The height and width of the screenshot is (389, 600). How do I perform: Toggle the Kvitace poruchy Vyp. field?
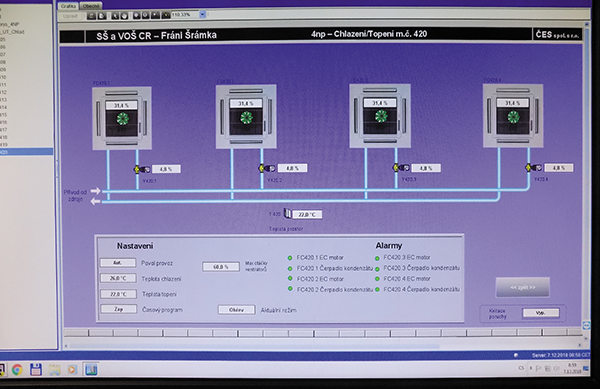541,313
